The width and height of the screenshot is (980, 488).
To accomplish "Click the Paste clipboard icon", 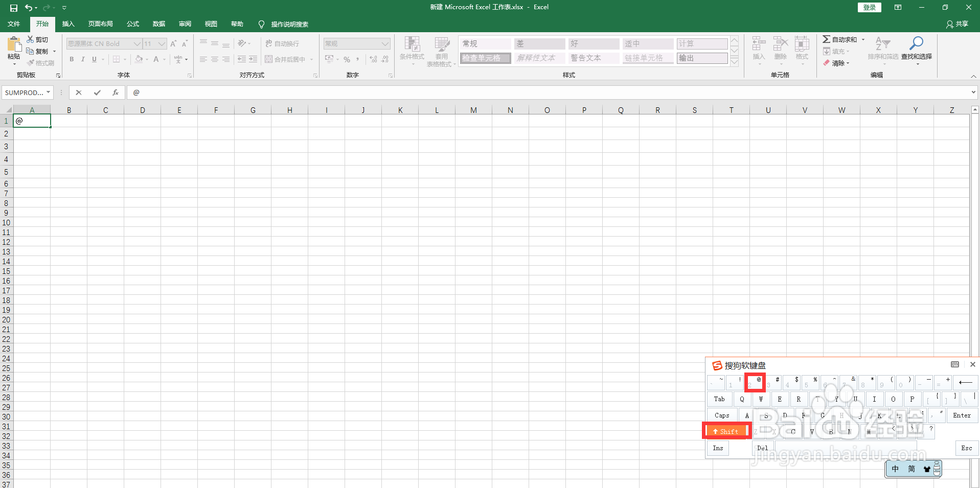I will [x=14, y=44].
